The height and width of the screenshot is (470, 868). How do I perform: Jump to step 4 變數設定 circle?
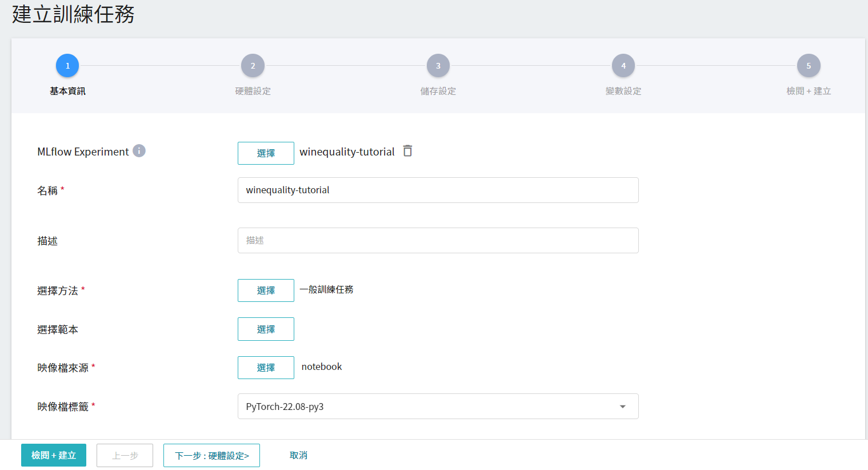(623, 66)
